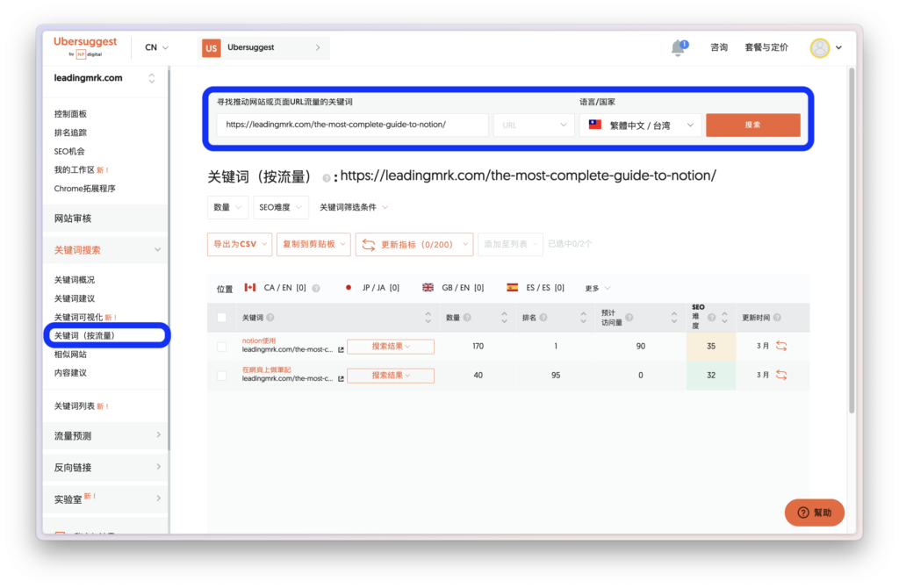Open 复制到剪贴板 dropdown
Screen dimensions: 899x588
pyautogui.click(x=313, y=244)
